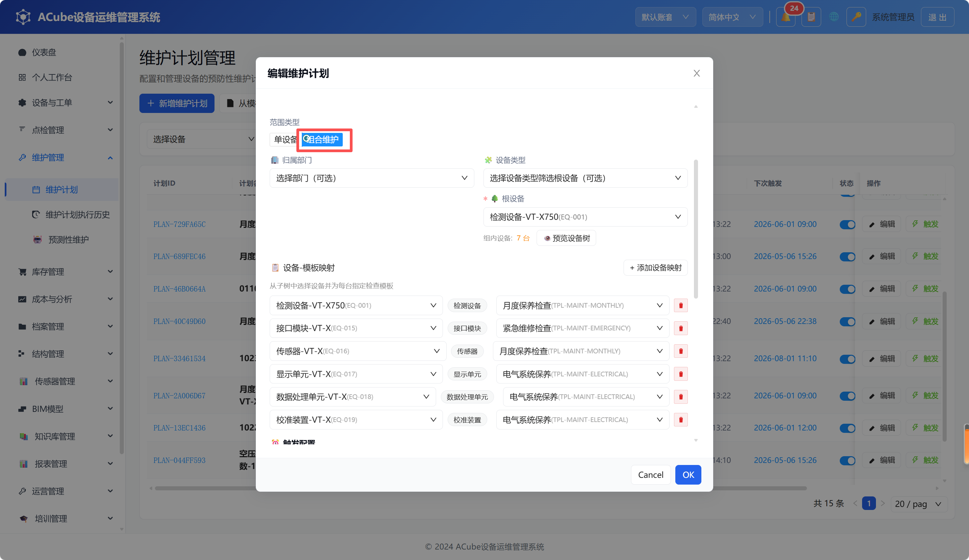The image size is (969, 560).
Task: Toggle status switch for PLAN-729FA65C
Action: [x=847, y=224]
